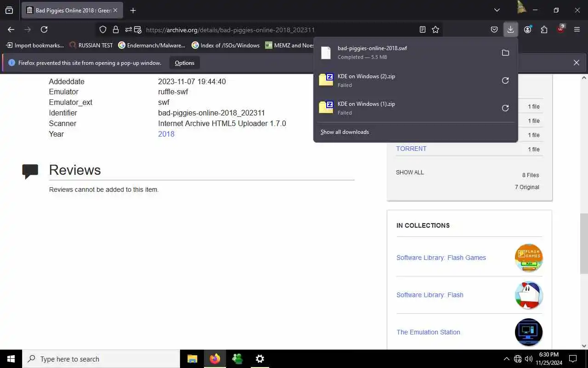Select KDE on Windows (1).zip entry
588x368 pixels.
[405, 108]
